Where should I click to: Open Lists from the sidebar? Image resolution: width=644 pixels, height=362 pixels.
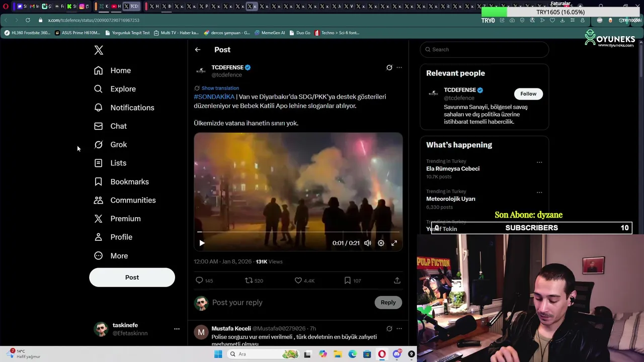tap(110, 163)
